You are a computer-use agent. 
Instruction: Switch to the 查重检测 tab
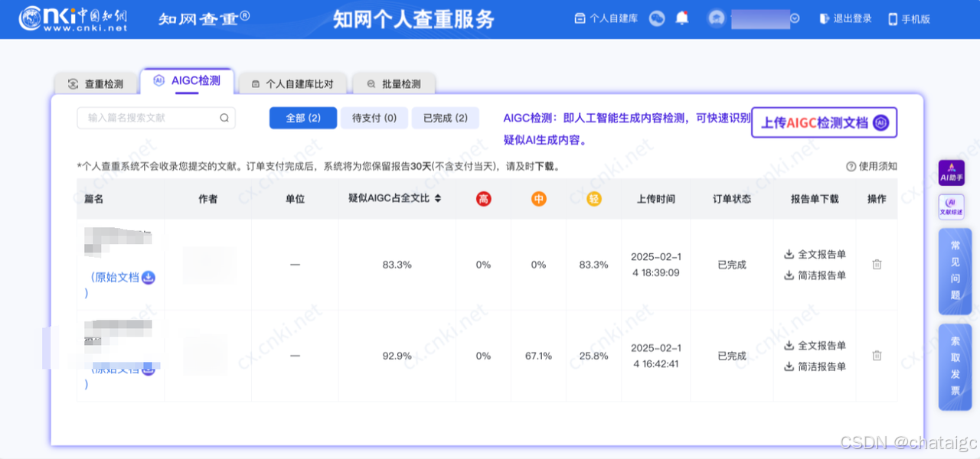(x=96, y=83)
